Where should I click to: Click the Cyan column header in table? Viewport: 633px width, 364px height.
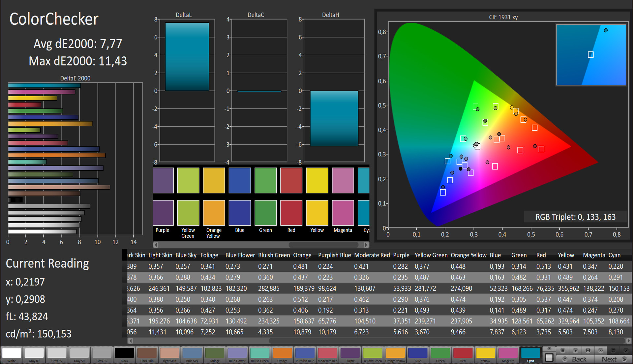[x=614, y=255]
